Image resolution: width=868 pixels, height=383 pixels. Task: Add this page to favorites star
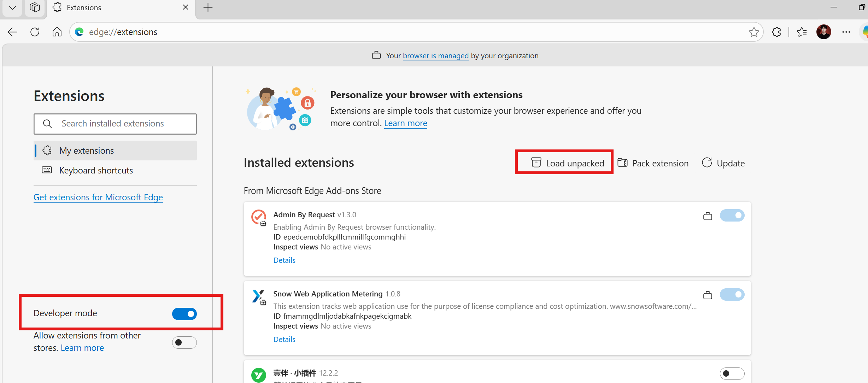click(x=754, y=32)
